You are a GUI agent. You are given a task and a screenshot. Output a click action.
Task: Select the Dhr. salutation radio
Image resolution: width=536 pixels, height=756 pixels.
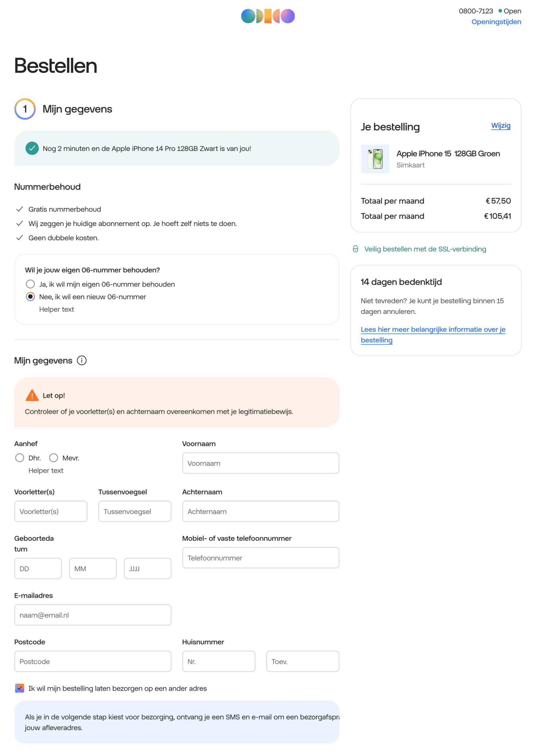[20, 458]
